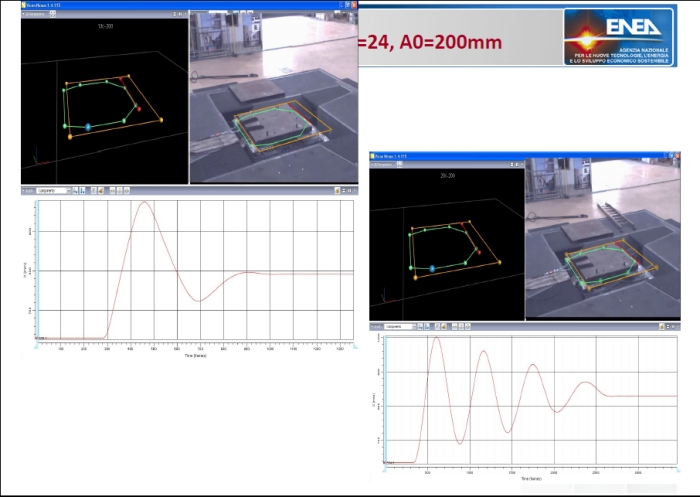Select the blue marker in left 3D view
This screenshot has width=700, height=497.
pyautogui.click(x=88, y=127)
